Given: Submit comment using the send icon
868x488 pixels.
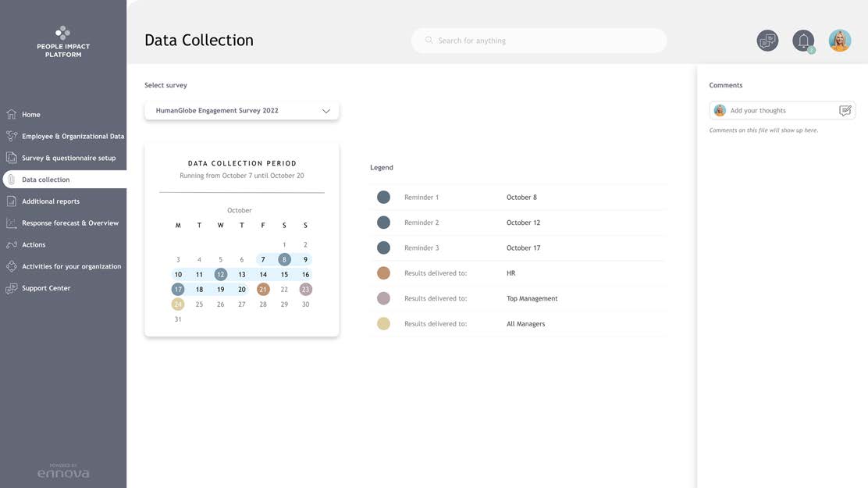Looking at the screenshot, I should (x=845, y=111).
